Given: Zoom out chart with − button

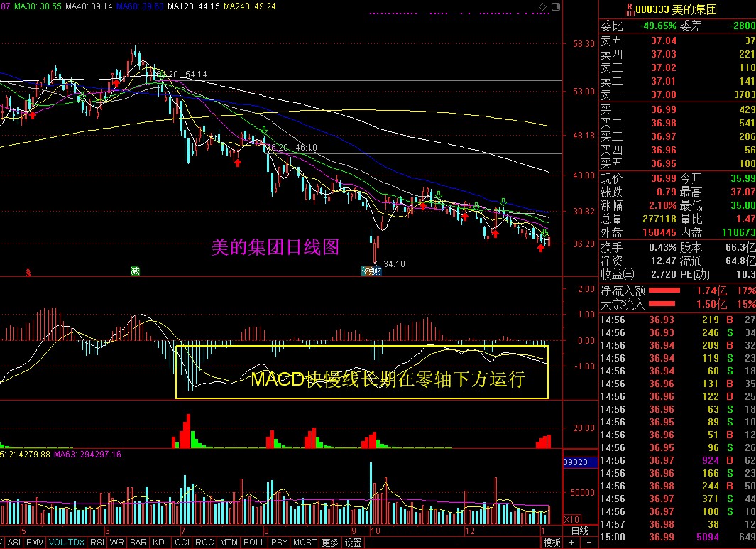Looking at the screenshot, I should [588, 543].
